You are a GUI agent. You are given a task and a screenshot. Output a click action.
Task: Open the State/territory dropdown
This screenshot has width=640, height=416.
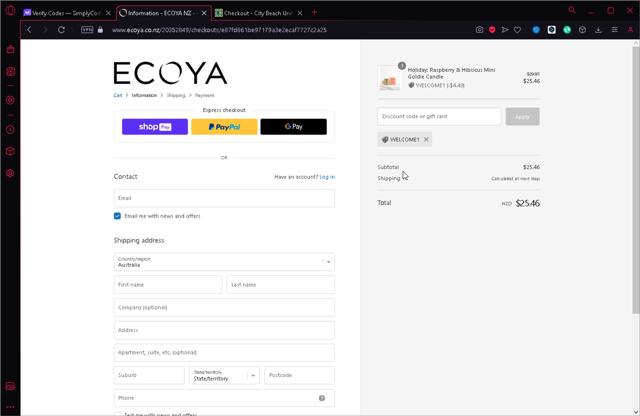click(224, 376)
